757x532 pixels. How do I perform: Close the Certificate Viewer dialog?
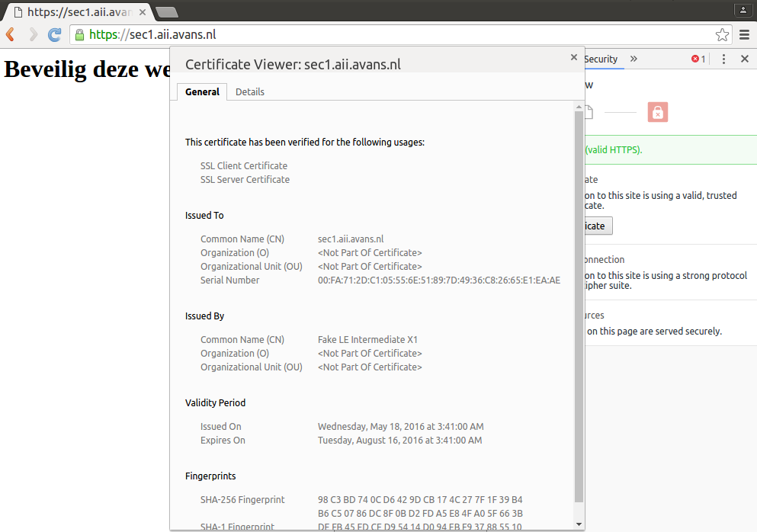click(574, 57)
